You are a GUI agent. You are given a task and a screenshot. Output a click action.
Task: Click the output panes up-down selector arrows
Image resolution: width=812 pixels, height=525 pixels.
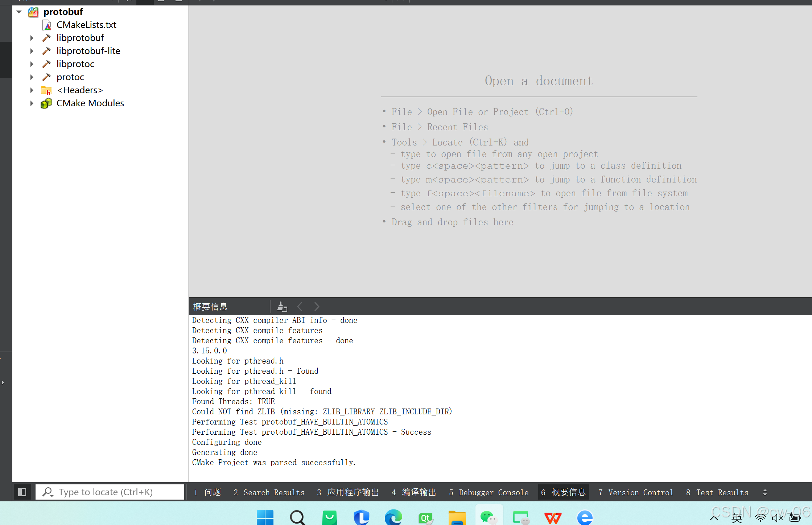tap(765, 492)
